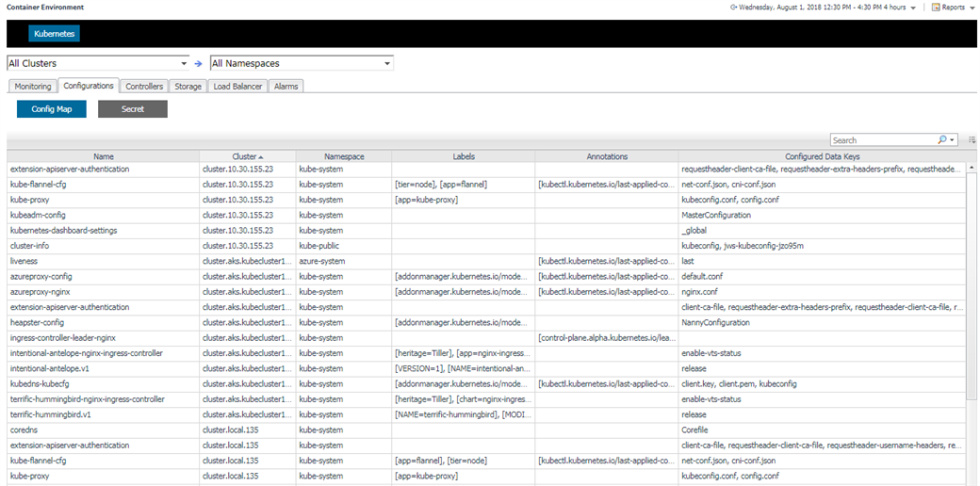This screenshot has height=486, width=980.
Task: Switch to the Monitoring tab
Action: click(x=32, y=87)
